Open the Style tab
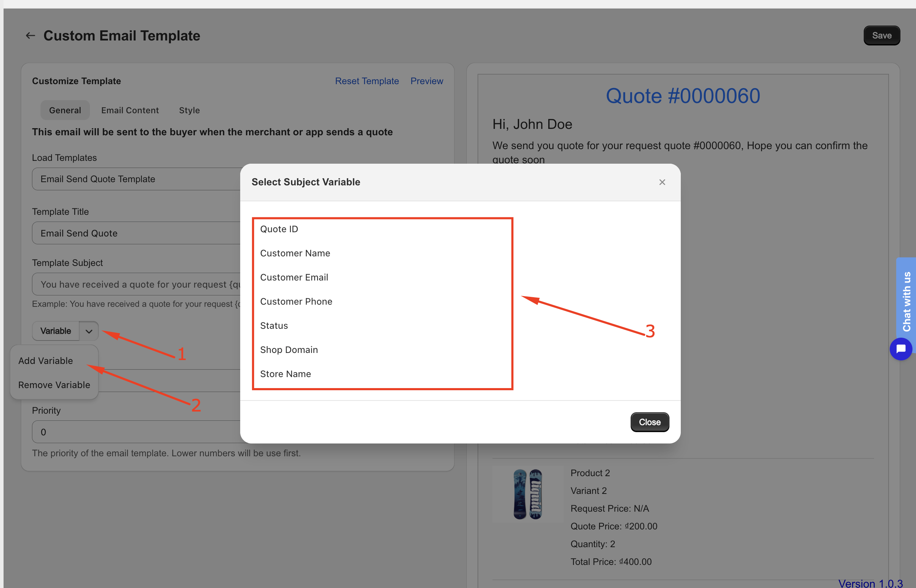The image size is (916, 588). (189, 110)
